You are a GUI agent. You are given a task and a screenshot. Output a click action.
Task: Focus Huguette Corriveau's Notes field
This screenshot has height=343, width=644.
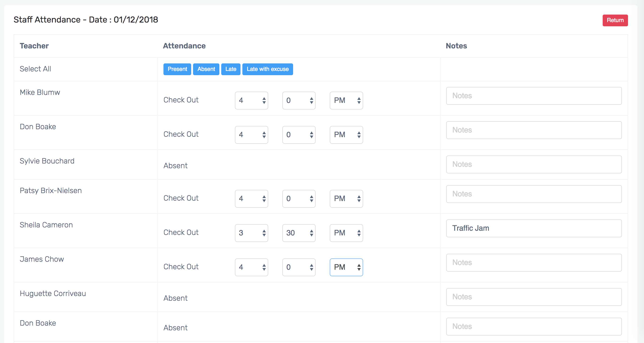(534, 297)
